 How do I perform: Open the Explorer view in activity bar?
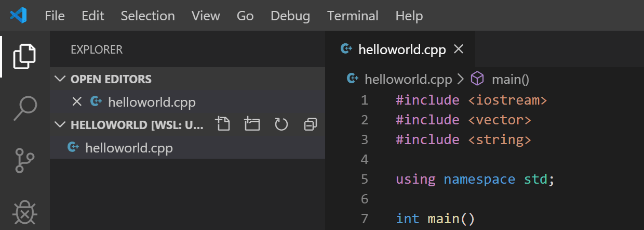[24, 56]
